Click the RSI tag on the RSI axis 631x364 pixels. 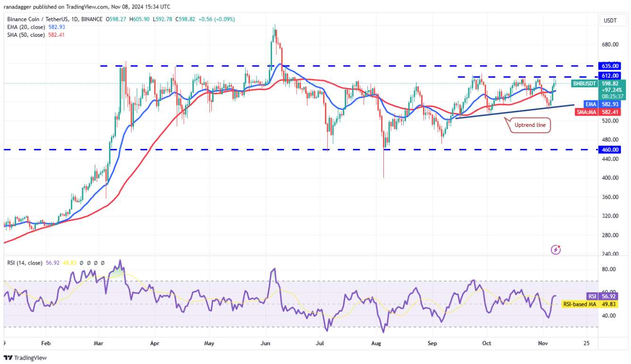(592, 296)
